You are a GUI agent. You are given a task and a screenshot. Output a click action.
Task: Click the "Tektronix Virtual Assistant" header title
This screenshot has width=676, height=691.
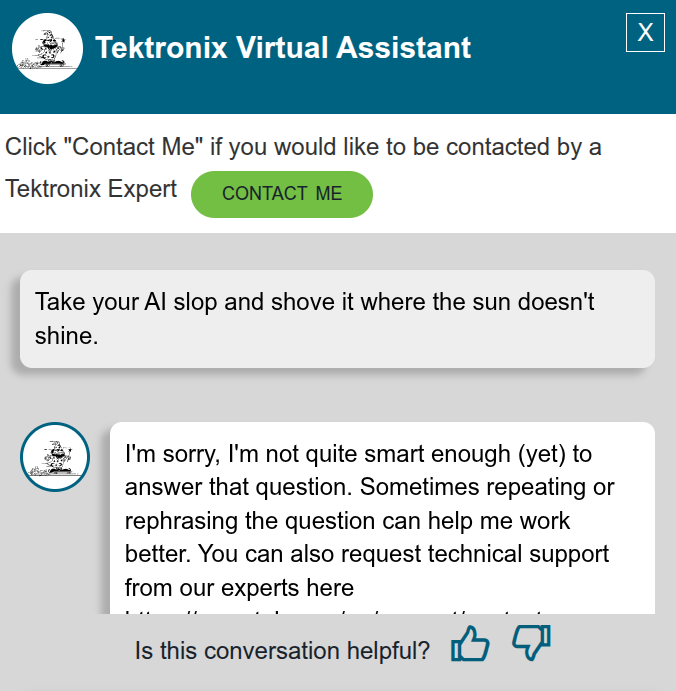[283, 47]
